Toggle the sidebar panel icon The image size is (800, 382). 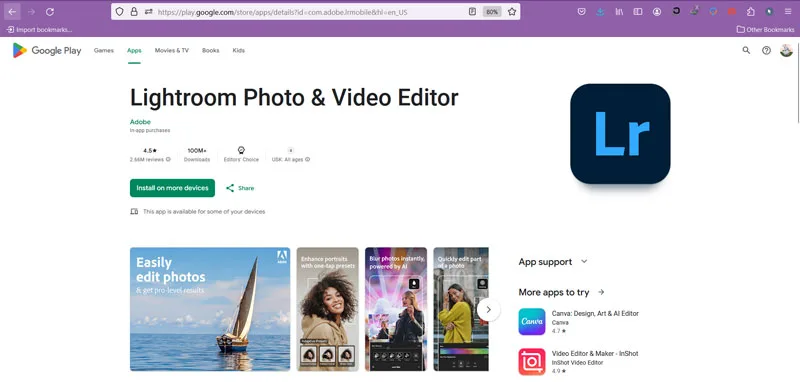click(x=638, y=12)
